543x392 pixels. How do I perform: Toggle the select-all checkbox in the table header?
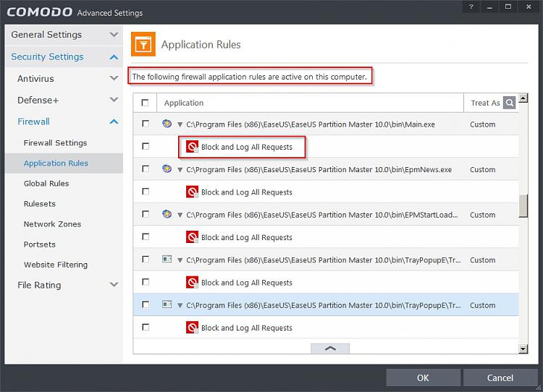[145, 103]
